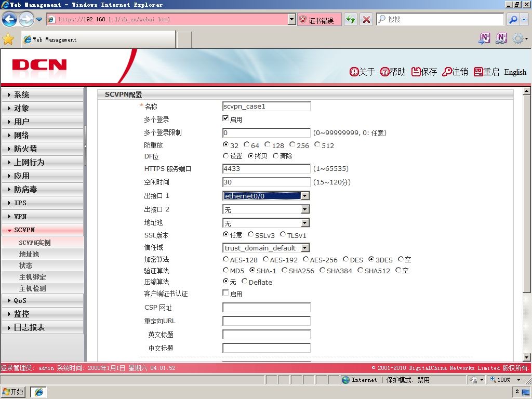Open the Favorites star icon
Screen dimensions: 532x399
coord(8,39)
